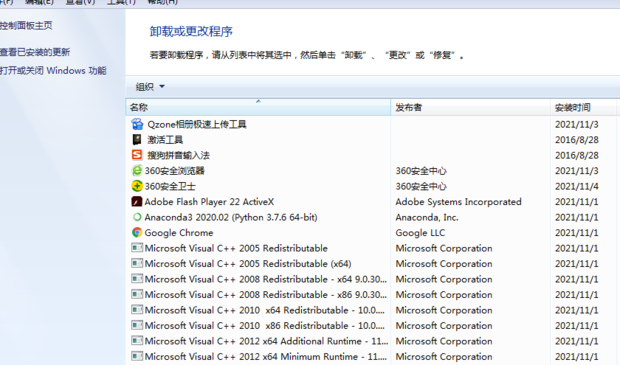Viewport: 620px width, 365px height.
Task: Select the Qzone相册极速上传工具 icon
Action: tap(137, 124)
